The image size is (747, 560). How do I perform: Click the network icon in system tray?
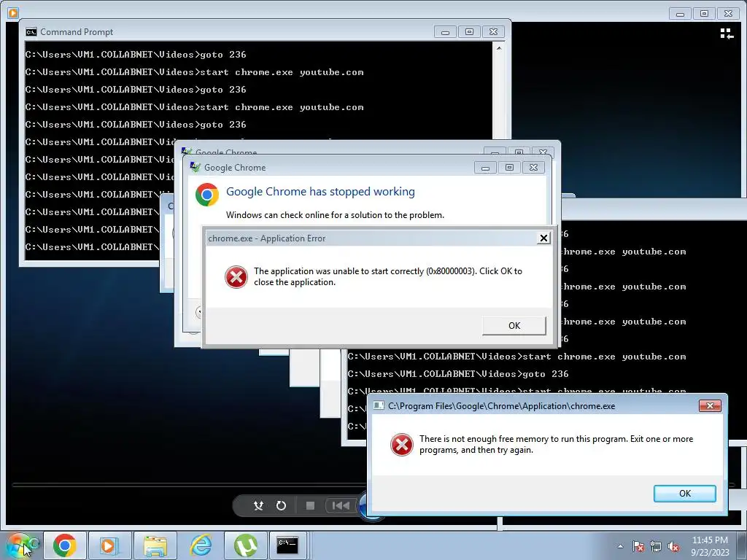point(656,546)
